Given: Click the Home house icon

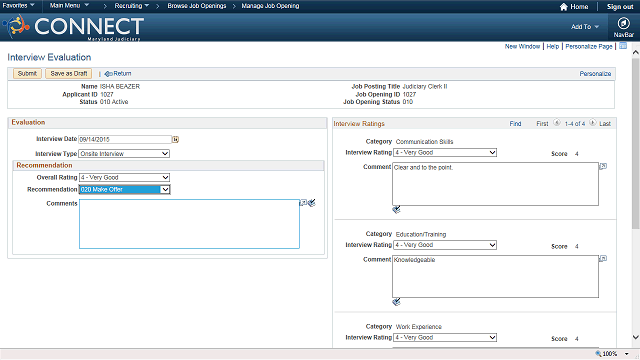Looking at the screenshot, I should click(564, 7).
